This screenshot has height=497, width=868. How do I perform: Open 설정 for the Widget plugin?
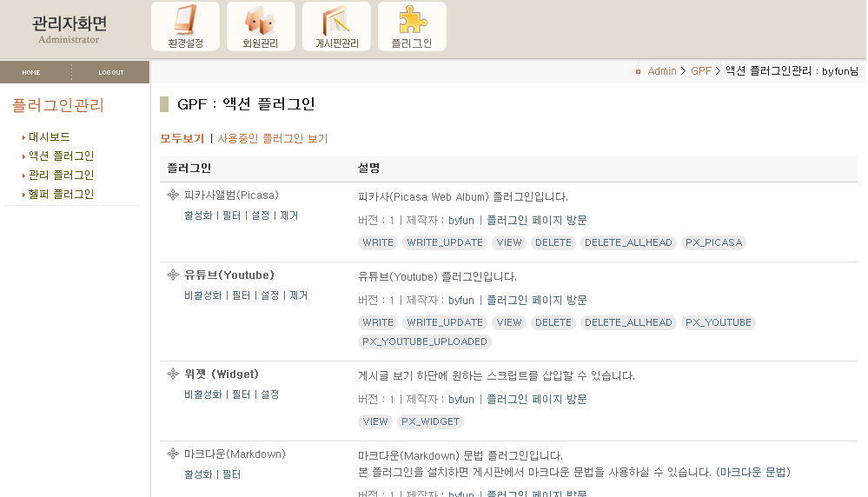coord(270,394)
